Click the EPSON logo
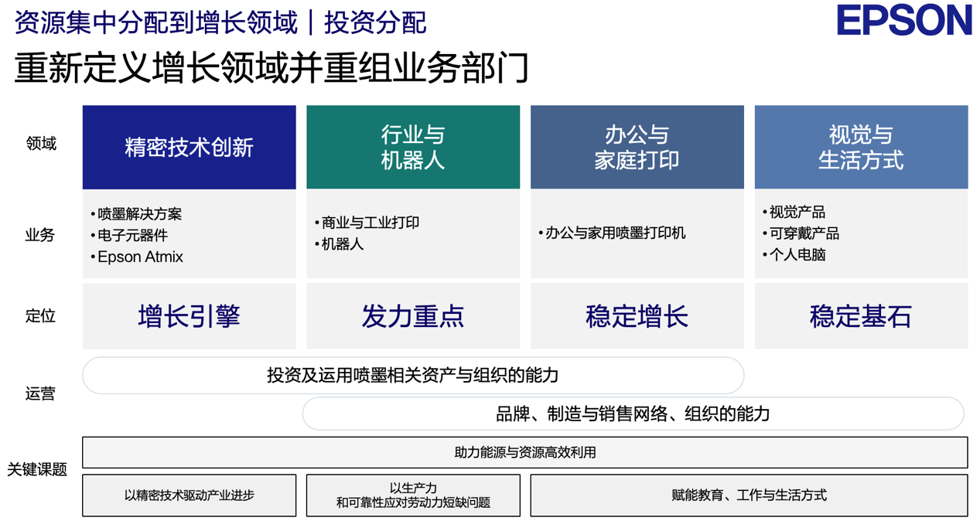Screen dimensions: 980x521 click(903, 20)
